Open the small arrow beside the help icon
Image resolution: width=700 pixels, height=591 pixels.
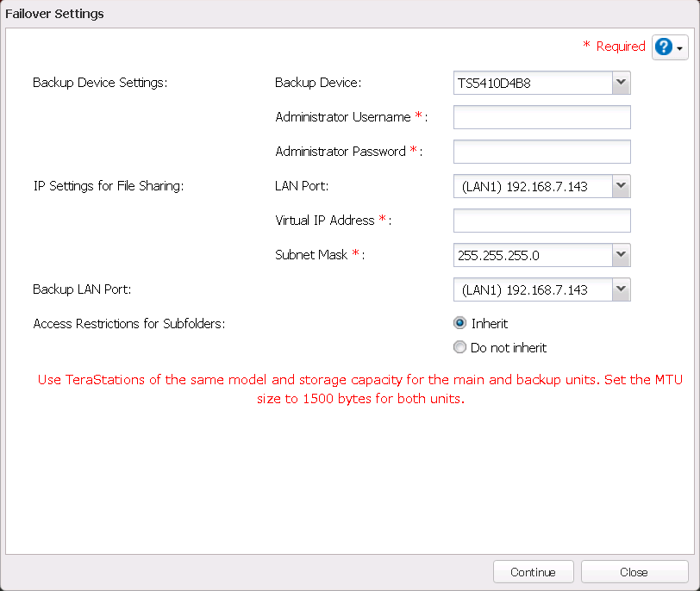pyautogui.click(x=681, y=48)
